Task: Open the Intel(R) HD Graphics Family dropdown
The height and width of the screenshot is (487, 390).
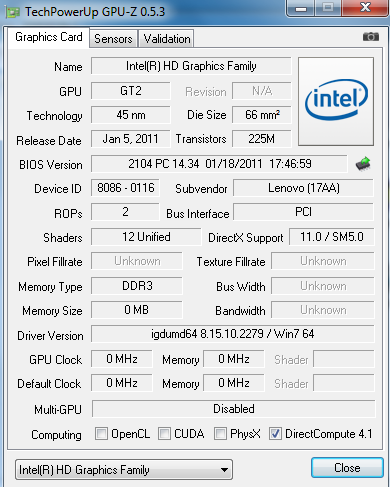Action: tap(124, 470)
